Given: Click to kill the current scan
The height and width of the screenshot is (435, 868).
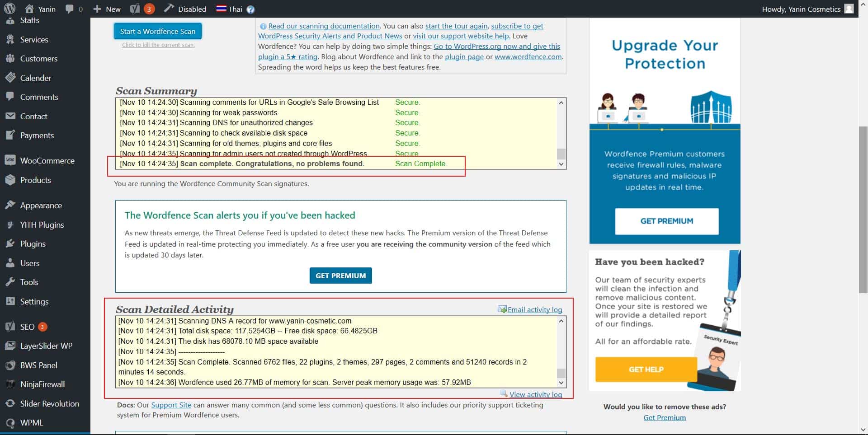Looking at the screenshot, I should click(x=158, y=45).
